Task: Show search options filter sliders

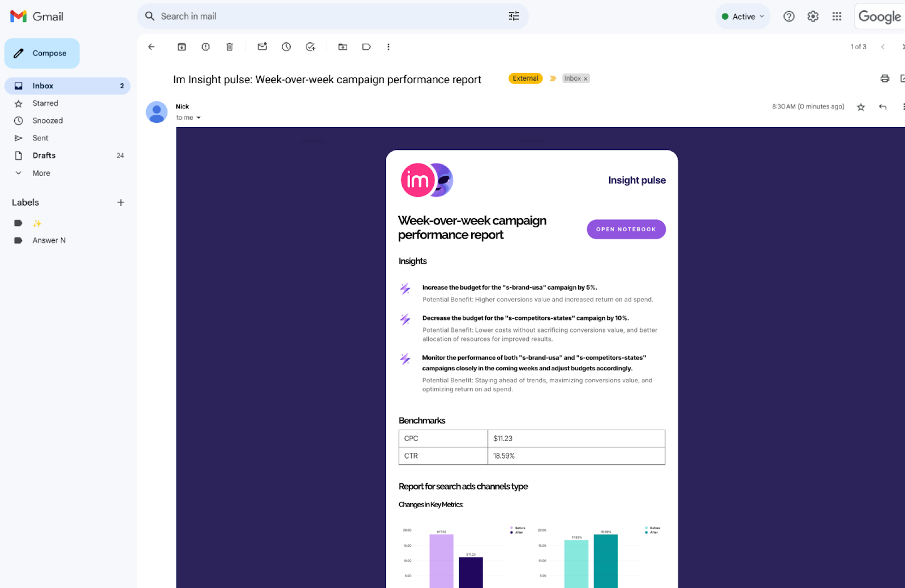Action: click(514, 16)
